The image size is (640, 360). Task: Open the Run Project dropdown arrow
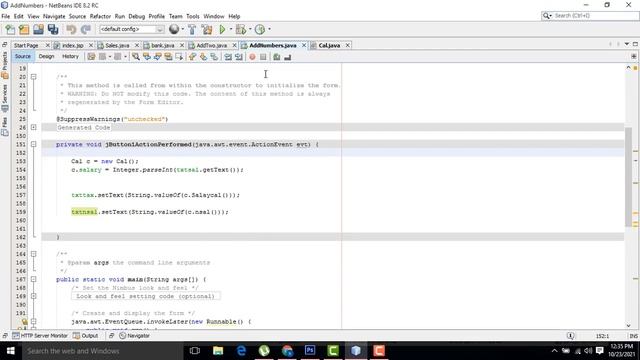tap(231, 29)
